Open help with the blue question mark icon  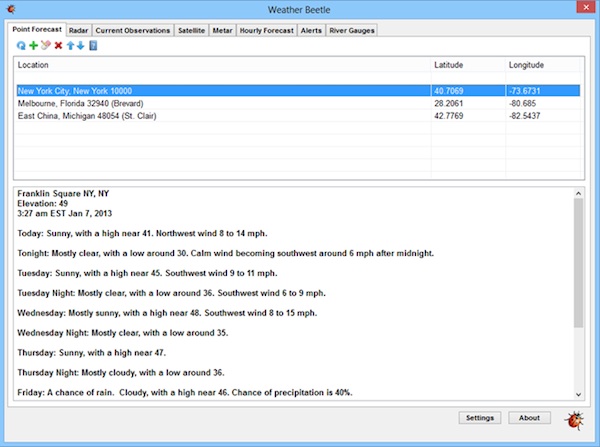pyautogui.click(x=93, y=46)
